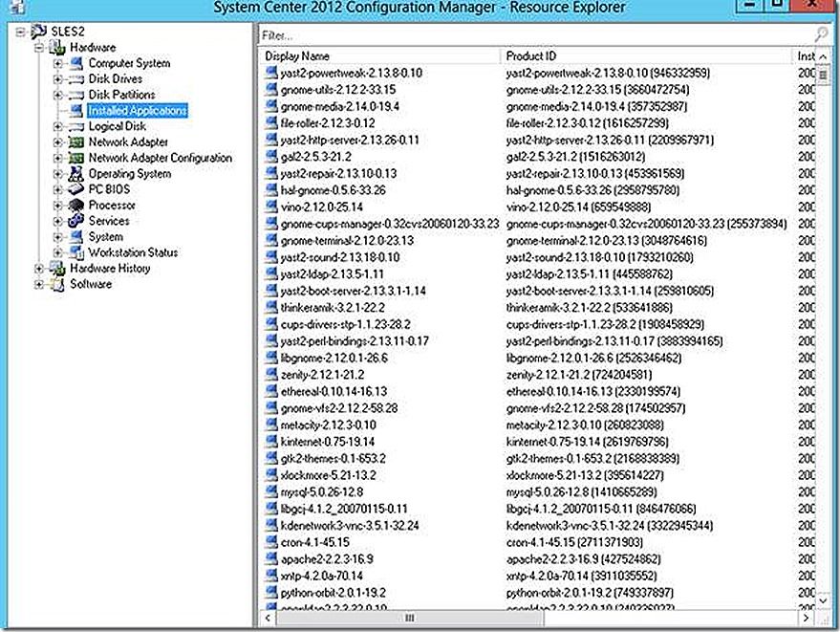Expand the Services node

coord(58,221)
